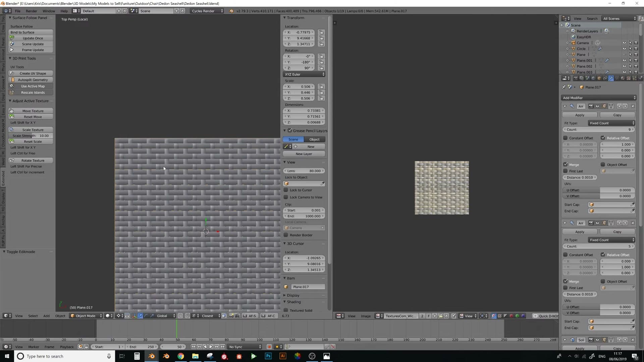Disable Relative Offset in first Array modifier
Image resolution: width=644 pixels, height=362 pixels.
click(x=603, y=138)
